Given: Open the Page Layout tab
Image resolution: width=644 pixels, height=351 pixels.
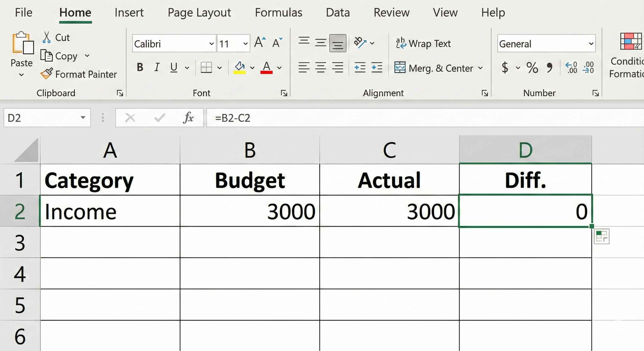Looking at the screenshot, I should point(199,13).
